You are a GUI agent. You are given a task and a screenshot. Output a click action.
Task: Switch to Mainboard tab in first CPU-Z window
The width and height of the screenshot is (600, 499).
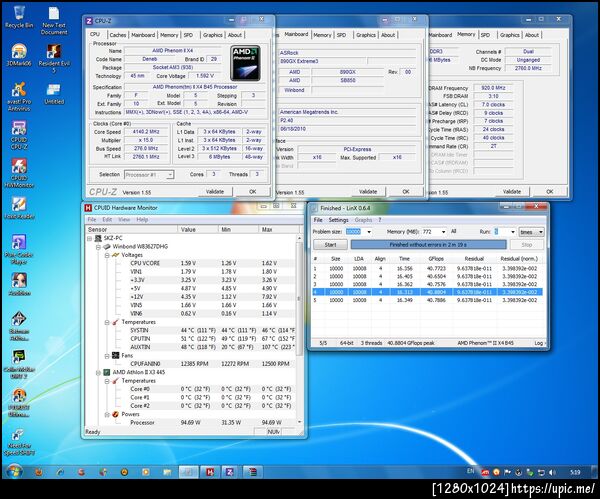[143, 35]
